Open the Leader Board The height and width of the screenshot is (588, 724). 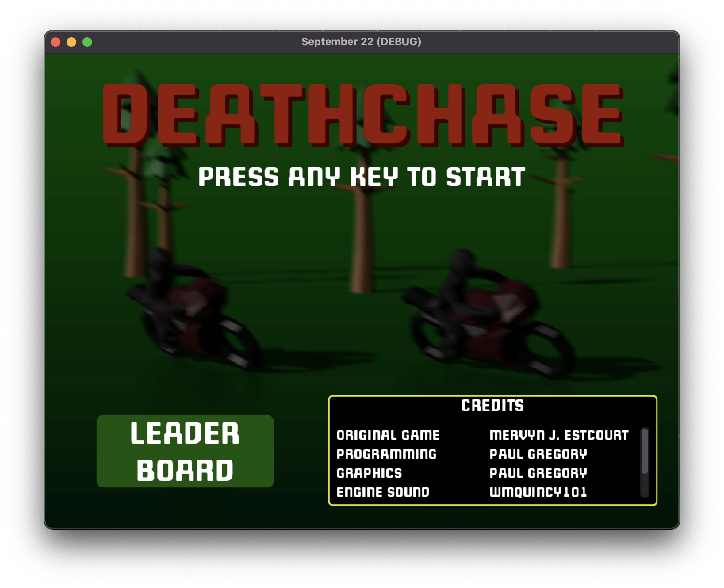click(185, 451)
